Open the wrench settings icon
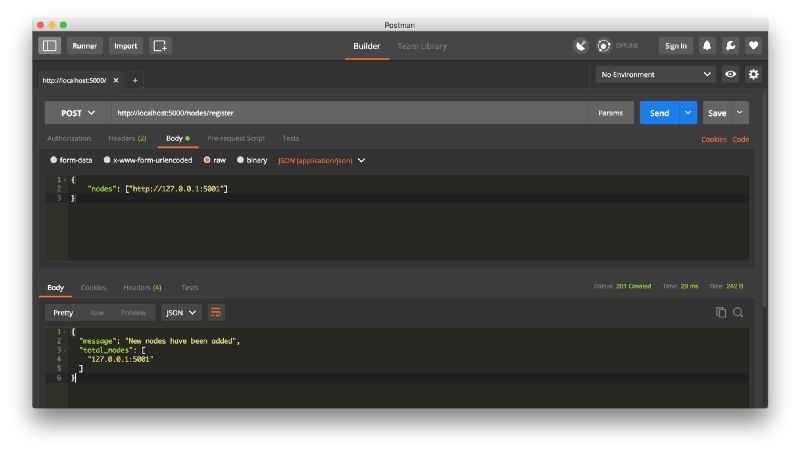This screenshot has height=454, width=800. 730,45
